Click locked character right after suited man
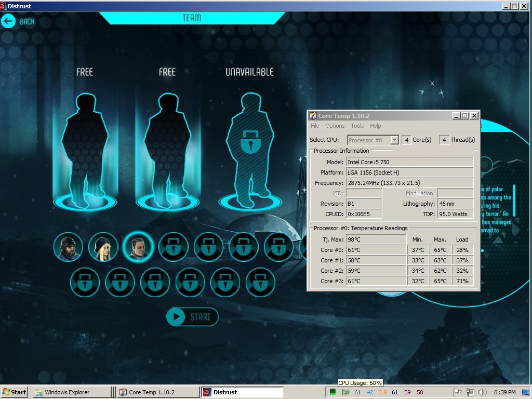Viewport: 532px width, 399px height. pyautogui.click(x=174, y=247)
